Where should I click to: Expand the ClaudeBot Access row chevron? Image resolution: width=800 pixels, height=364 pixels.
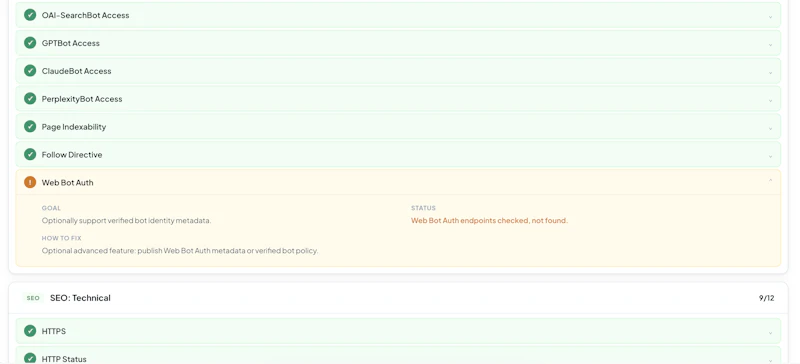[770, 72]
